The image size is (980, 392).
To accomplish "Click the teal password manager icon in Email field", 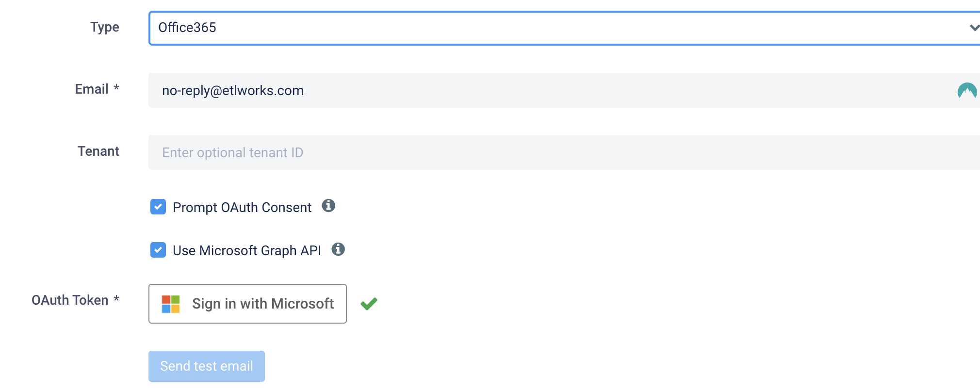I will pos(967,91).
